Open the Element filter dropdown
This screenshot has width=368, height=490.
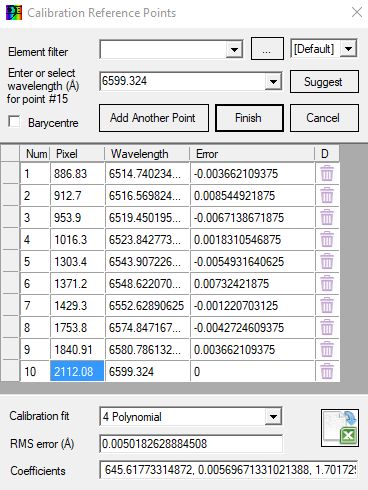pyautogui.click(x=234, y=50)
